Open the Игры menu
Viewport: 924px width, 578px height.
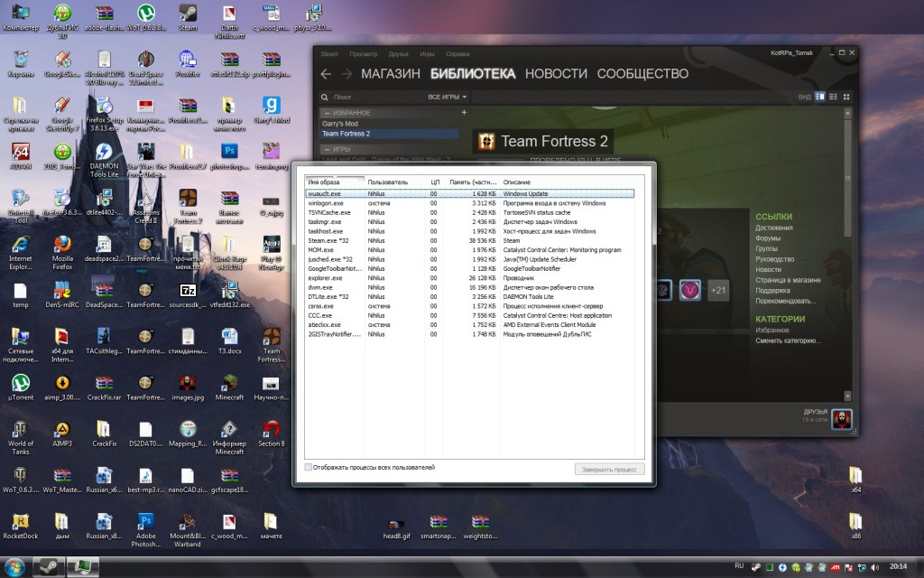pos(427,53)
